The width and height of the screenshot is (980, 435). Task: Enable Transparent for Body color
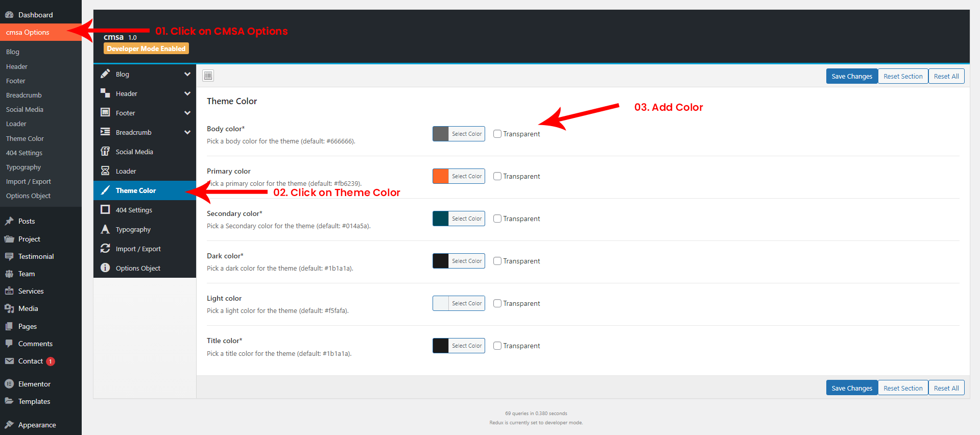(497, 134)
